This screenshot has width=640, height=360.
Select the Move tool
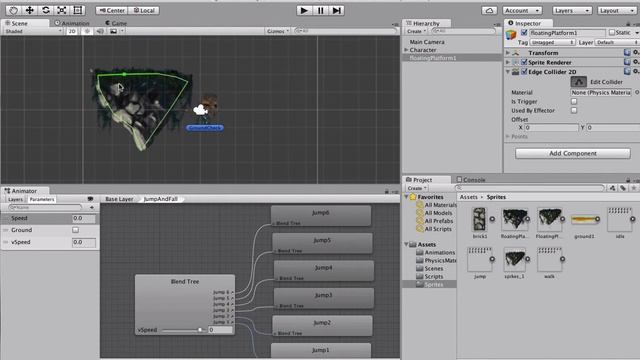click(29, 10)
